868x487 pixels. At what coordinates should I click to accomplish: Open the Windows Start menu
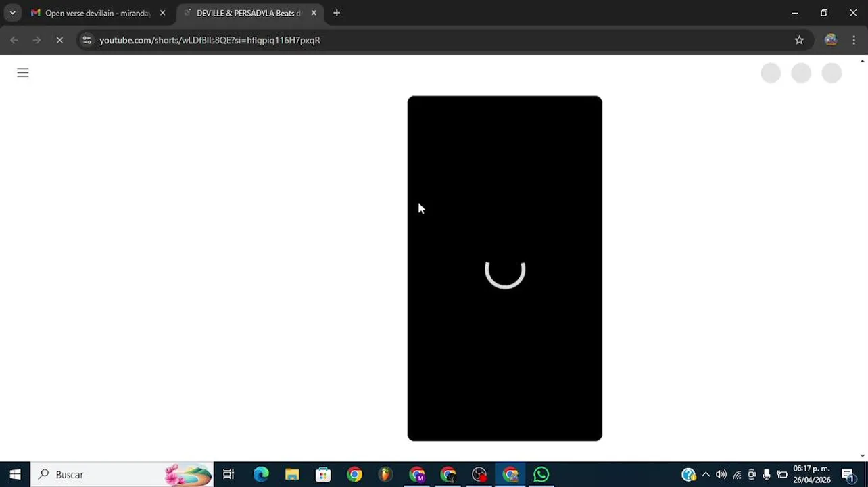click(15, 475)
